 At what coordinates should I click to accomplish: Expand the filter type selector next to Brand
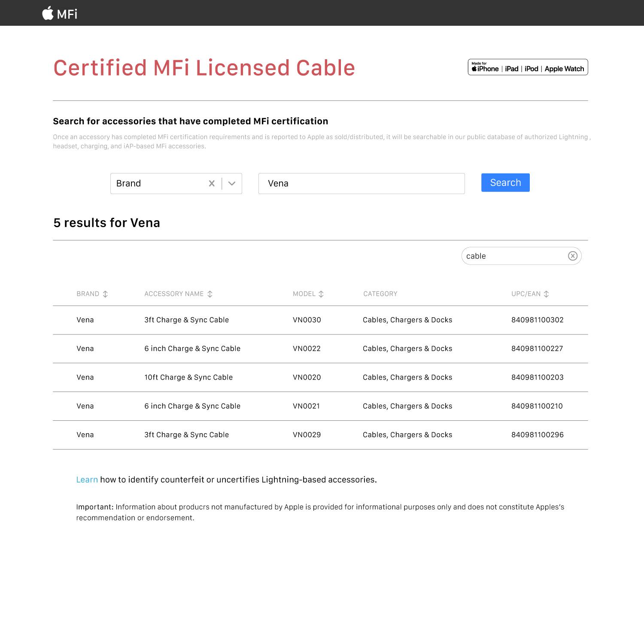(x=231, y=183)
